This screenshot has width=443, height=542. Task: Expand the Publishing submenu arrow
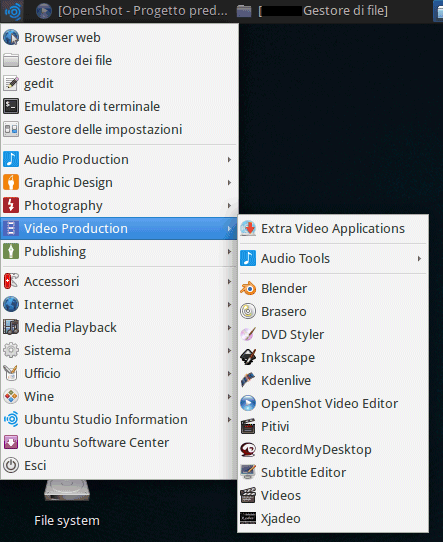(229, 251)
